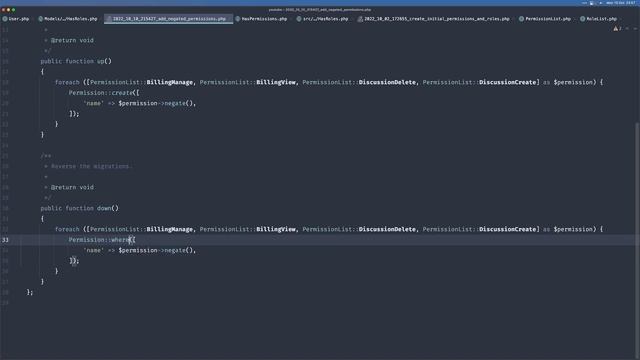Open the macOS menu bar clock
Image resolution: width=640 pixels, height=360 pixels.
point(621,3)
